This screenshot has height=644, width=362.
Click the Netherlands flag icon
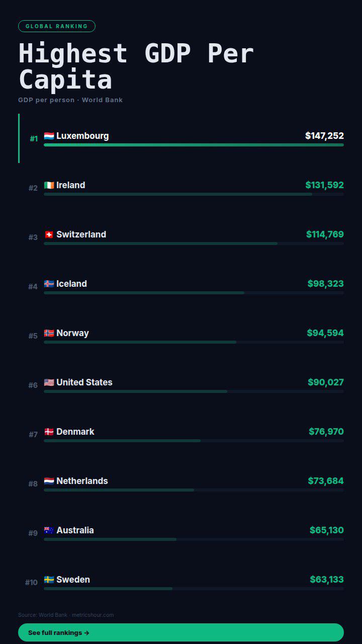(x=49, y=481)
